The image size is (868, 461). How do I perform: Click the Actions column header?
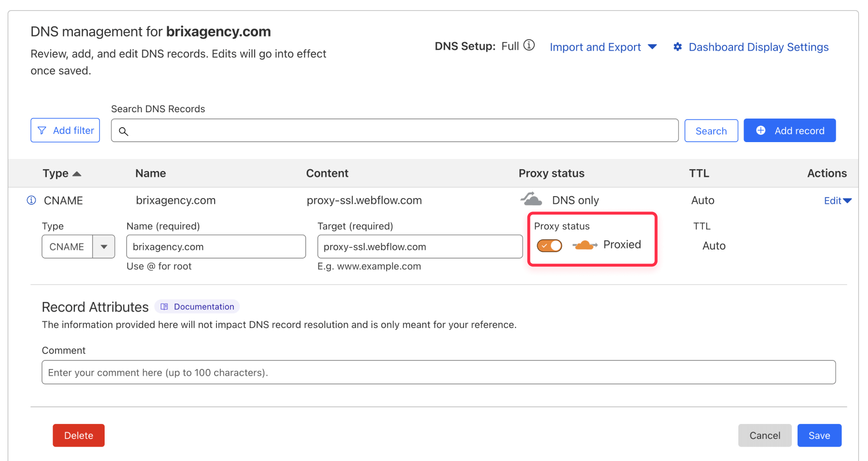[827, 173]
